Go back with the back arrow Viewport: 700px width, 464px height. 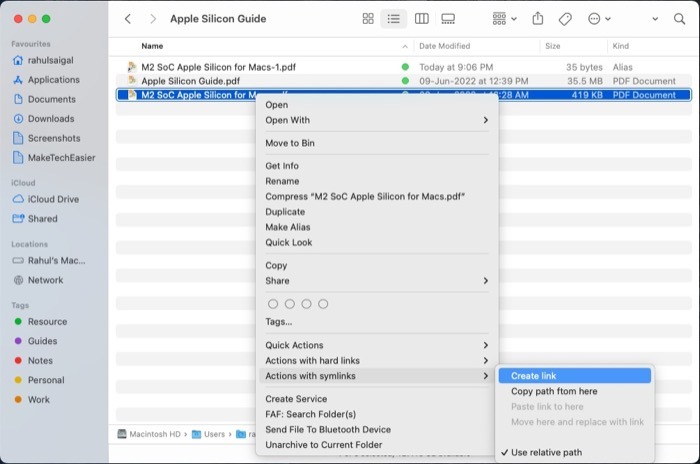(128, 19)
